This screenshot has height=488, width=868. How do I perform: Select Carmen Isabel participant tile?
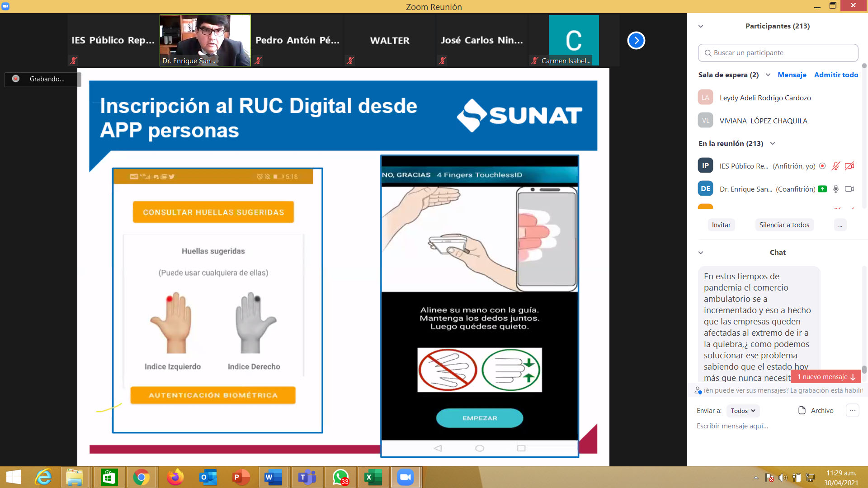coord(573,41)
